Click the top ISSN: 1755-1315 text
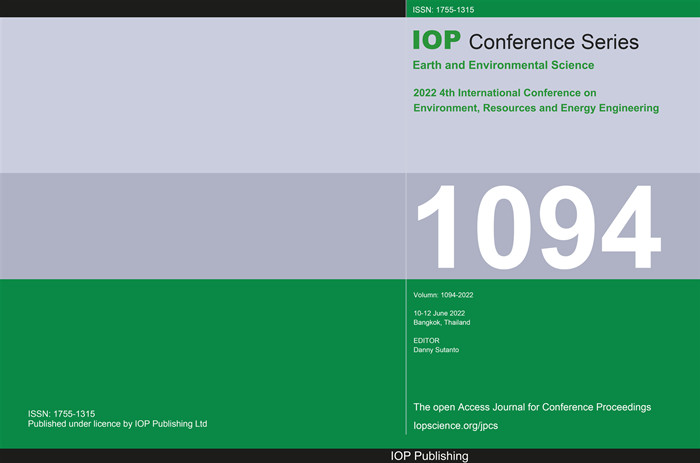700x463 pixels. pyautogui.click(x=443, y=9)
